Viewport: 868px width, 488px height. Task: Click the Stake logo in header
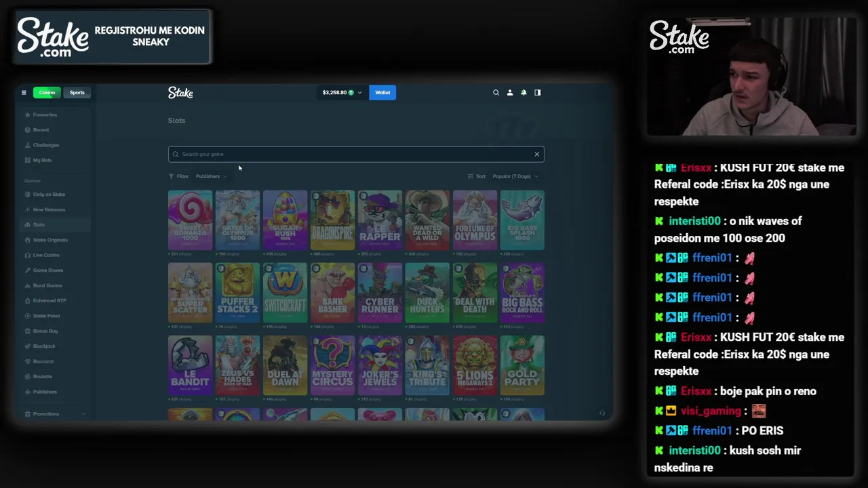coord(180,93)
